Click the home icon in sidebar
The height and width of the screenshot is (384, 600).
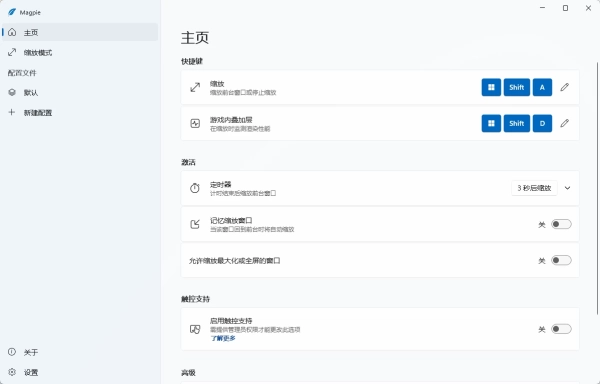point(12,32)
